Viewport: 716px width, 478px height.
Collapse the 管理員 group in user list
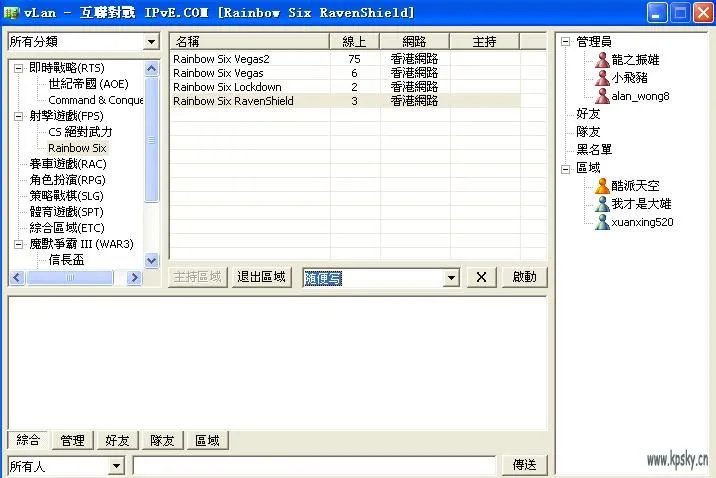coord(565,42)
